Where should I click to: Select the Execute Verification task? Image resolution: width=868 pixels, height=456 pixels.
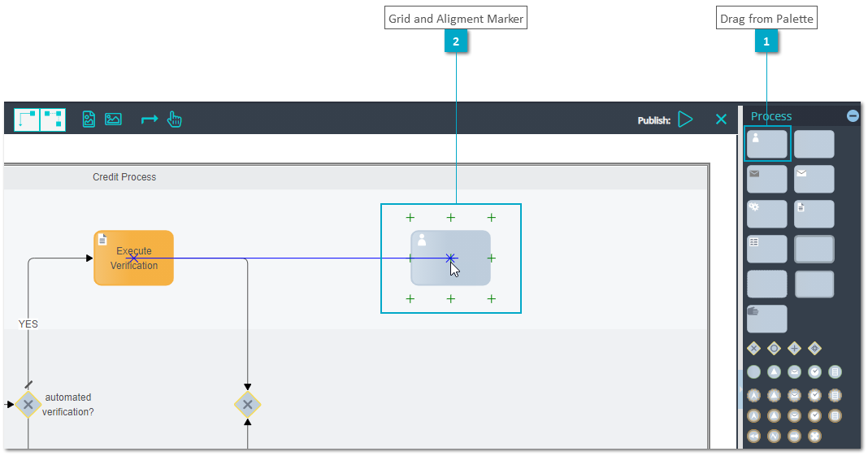click(x=133, y=258)
